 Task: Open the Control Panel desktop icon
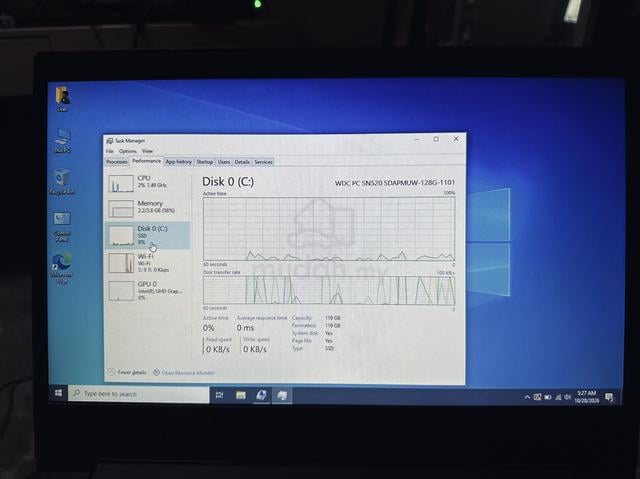62,226
